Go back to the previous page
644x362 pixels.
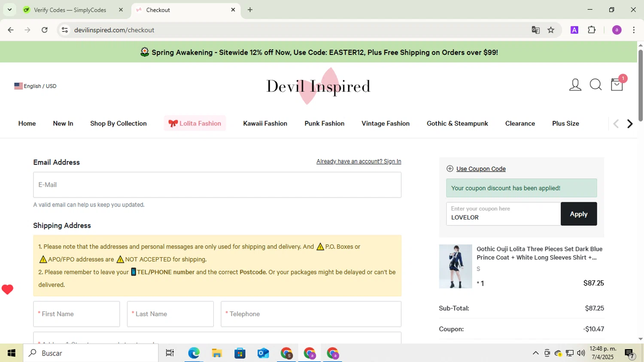(11, 30)
